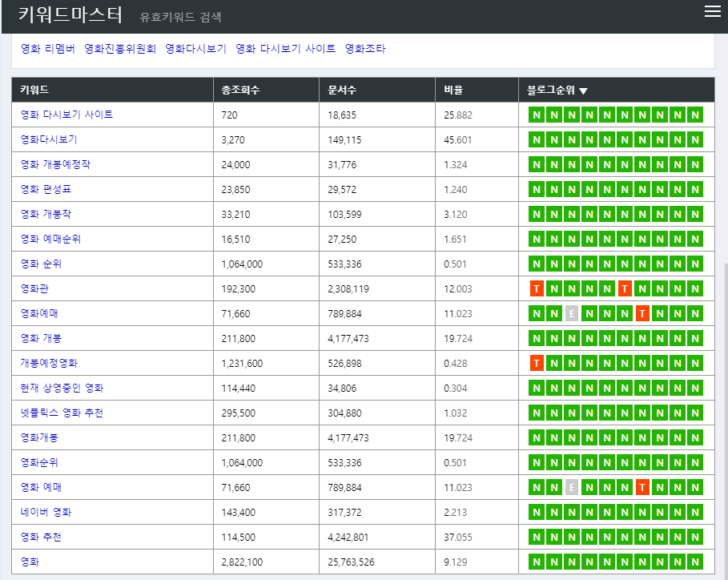Viewport: 728px width, 580px height.
Task: Open 영화예매 keyword in the table
Action: [39, 313]
